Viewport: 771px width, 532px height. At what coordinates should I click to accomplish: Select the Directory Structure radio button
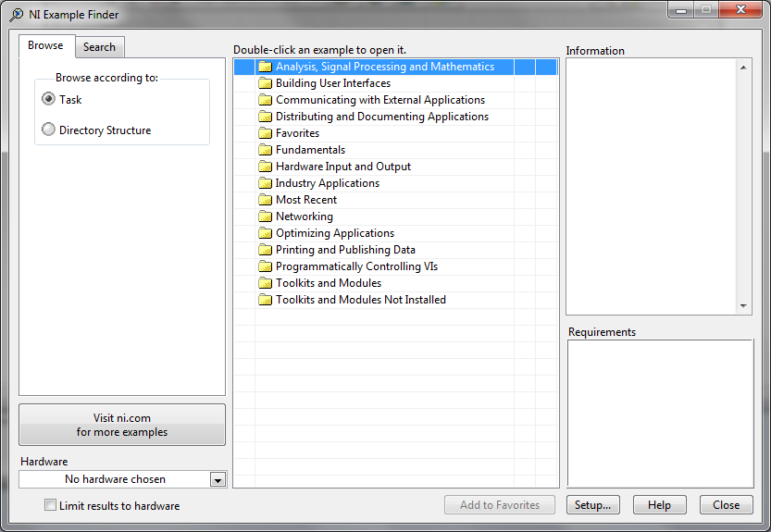click(x=48, y=130)
